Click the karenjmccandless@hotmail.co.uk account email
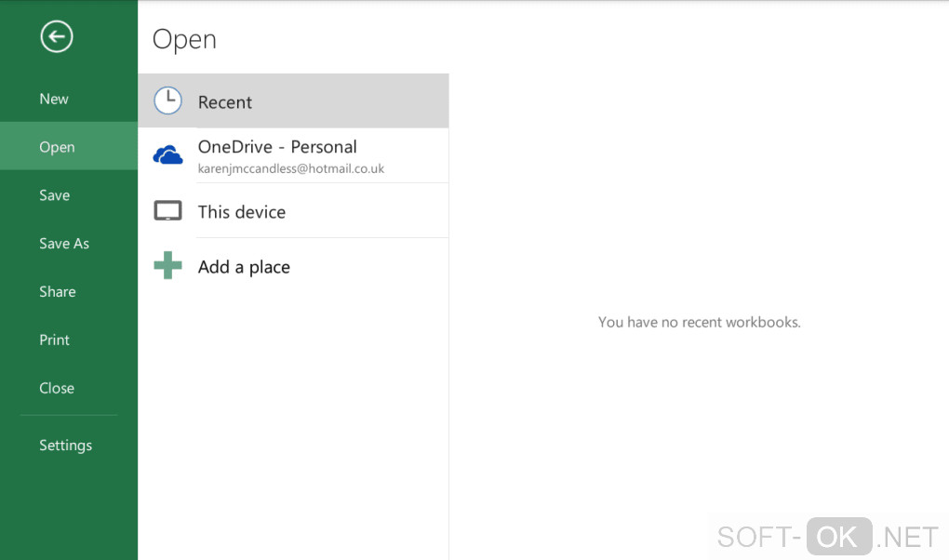This screenshot has width=949, height=560. pos(291,169)
